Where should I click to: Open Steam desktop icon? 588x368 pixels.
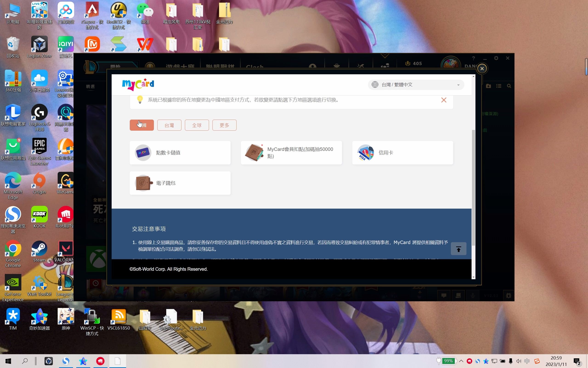click(x=39, y=252)
